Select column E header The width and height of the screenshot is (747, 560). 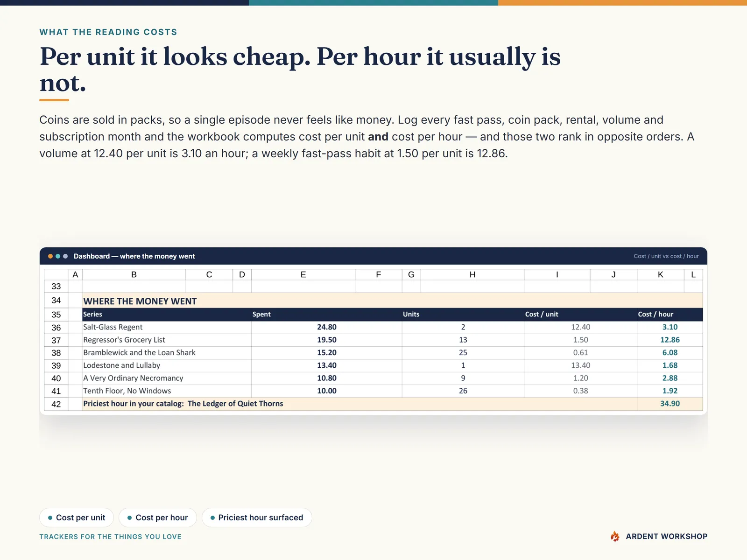303,274
